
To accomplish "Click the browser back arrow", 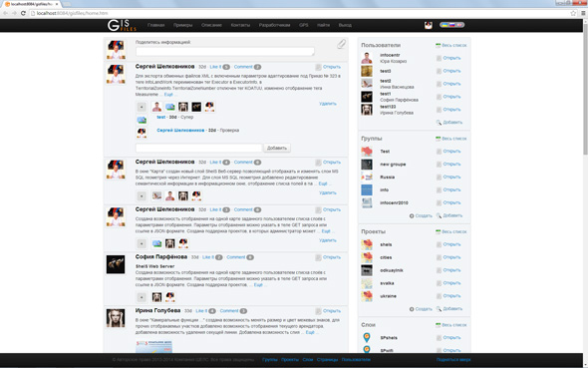I will [x=6, y=13].
